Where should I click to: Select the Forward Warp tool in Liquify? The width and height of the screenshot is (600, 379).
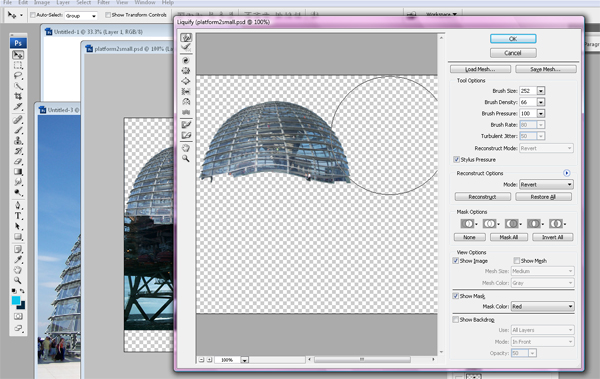[x=186, y=38]
